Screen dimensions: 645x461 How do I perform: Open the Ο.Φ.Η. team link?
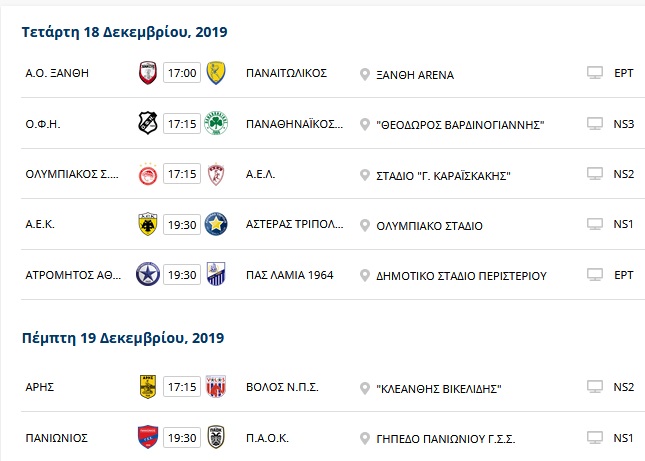click(x=43, y=124)
